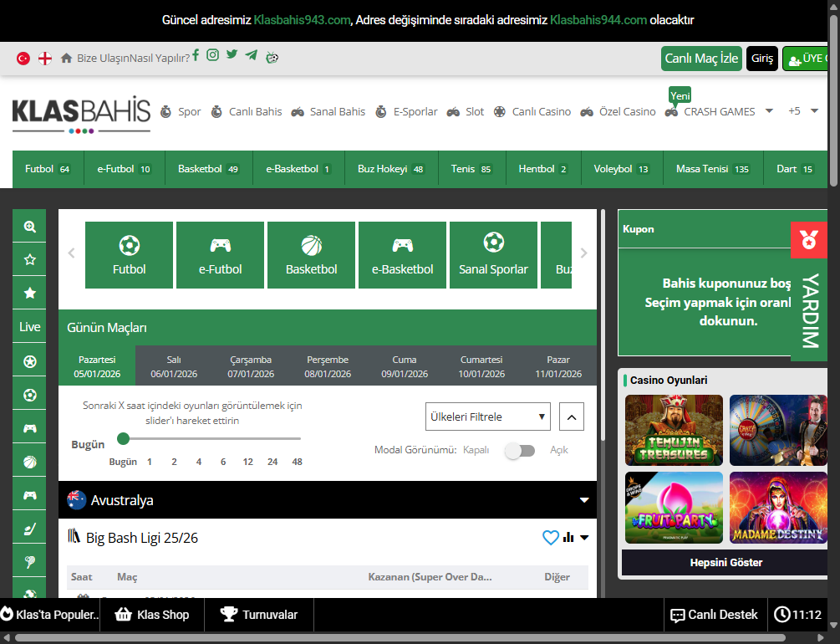The image size is (840, 644).
Task: Click the table tennis sidebar icon
Action: tap(29, 562)
